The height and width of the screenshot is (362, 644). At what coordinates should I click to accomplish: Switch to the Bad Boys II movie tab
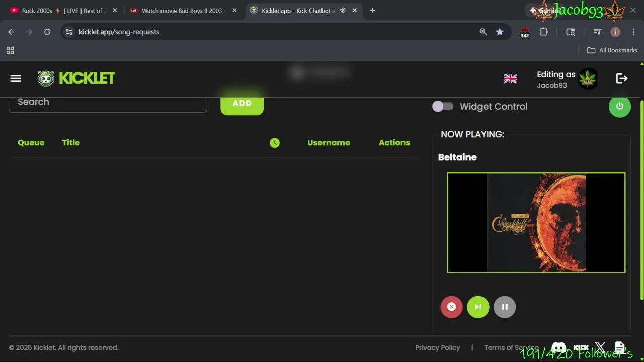point(184,10)
